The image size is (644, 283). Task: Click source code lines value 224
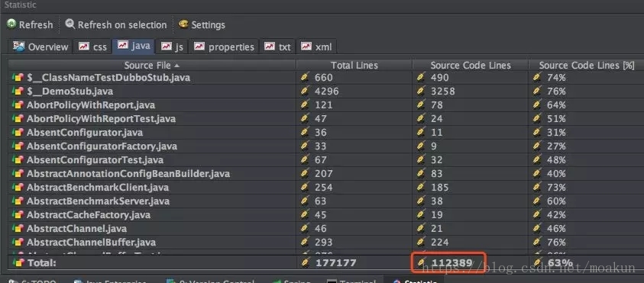coord(439,243)
